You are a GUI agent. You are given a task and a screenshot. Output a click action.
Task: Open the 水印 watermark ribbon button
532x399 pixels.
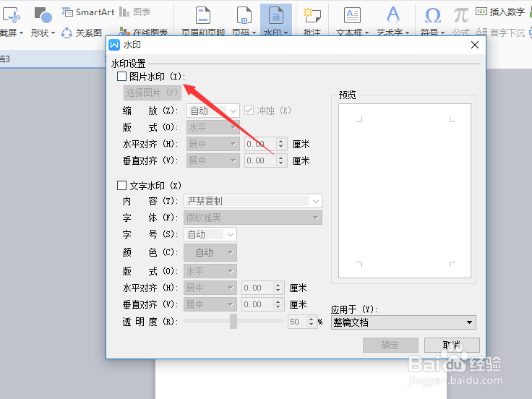tap(276, 21)
